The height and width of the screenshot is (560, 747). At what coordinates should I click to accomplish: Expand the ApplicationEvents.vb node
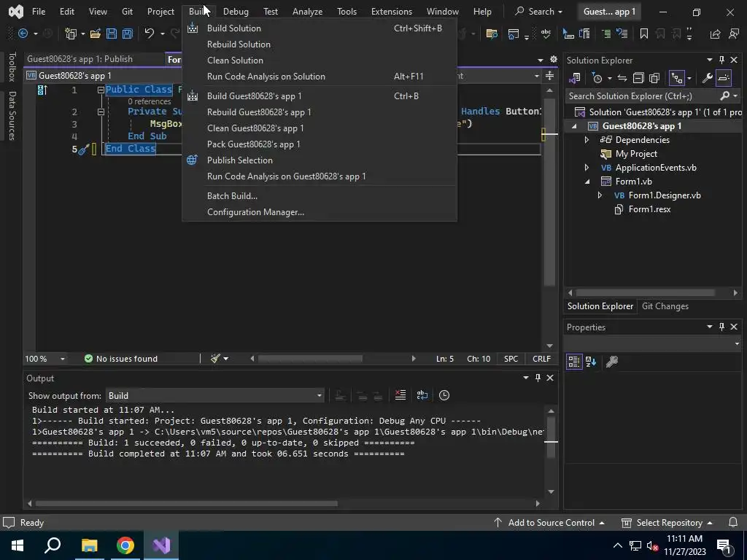pos(587,167)
